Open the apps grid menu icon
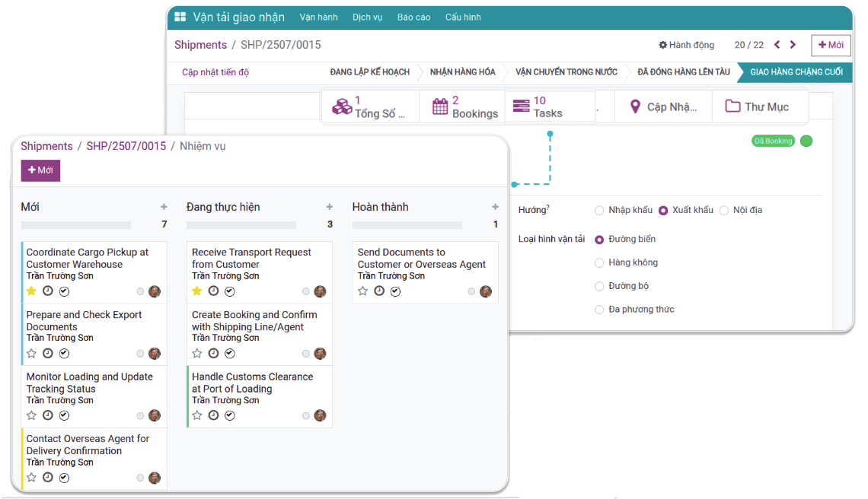Screen dimensions: 868x499 tap(180, 17)
